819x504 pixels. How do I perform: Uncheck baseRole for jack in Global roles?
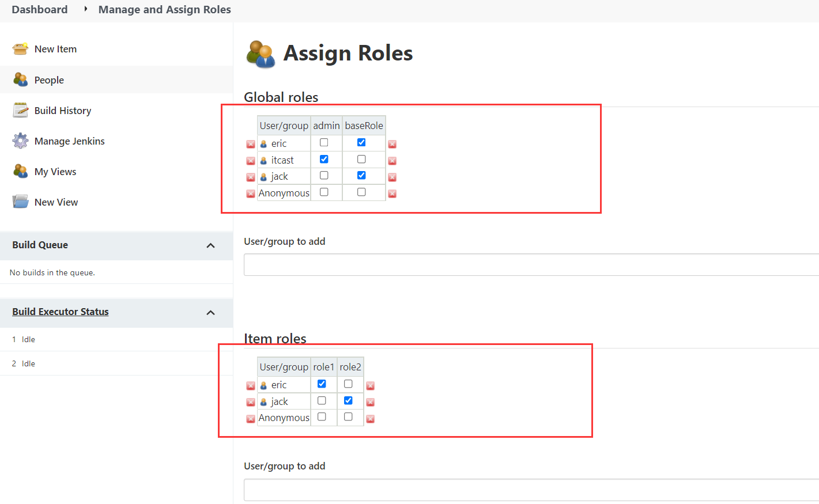(361, 175)
